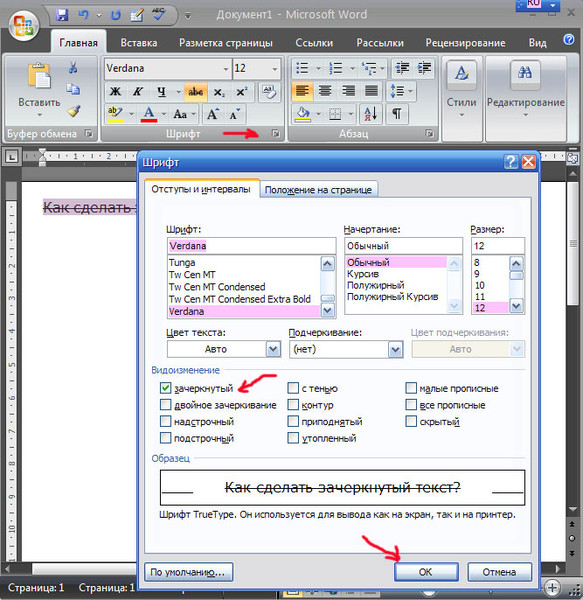Tick the контур checkbox
This screenshot has width=583, height=600.
(x=293, y=405)
